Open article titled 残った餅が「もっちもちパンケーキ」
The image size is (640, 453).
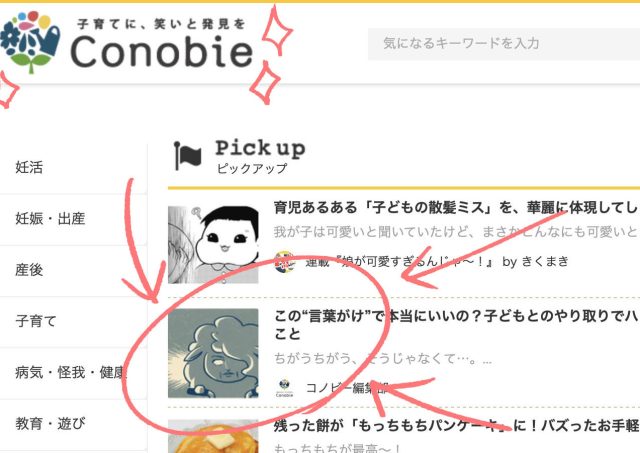(457, 426)
